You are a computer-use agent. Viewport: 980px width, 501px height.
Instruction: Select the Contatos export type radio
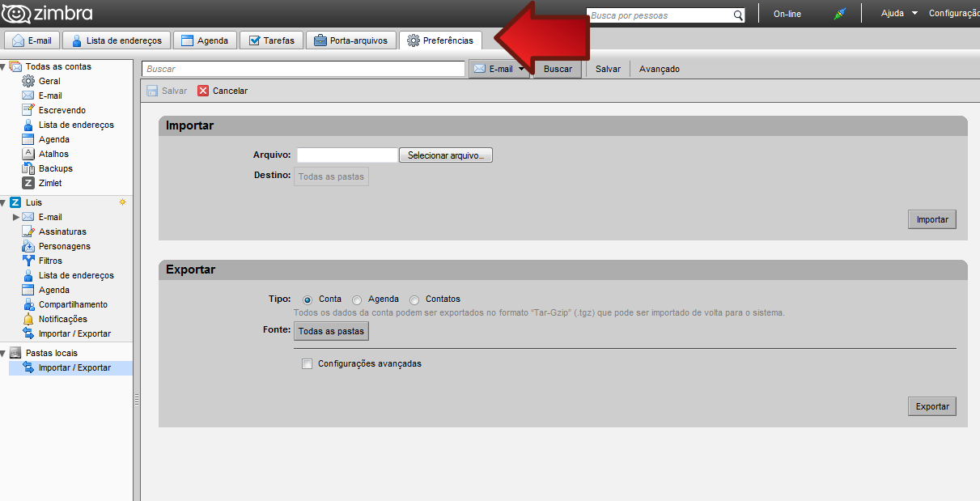point(414,299)
